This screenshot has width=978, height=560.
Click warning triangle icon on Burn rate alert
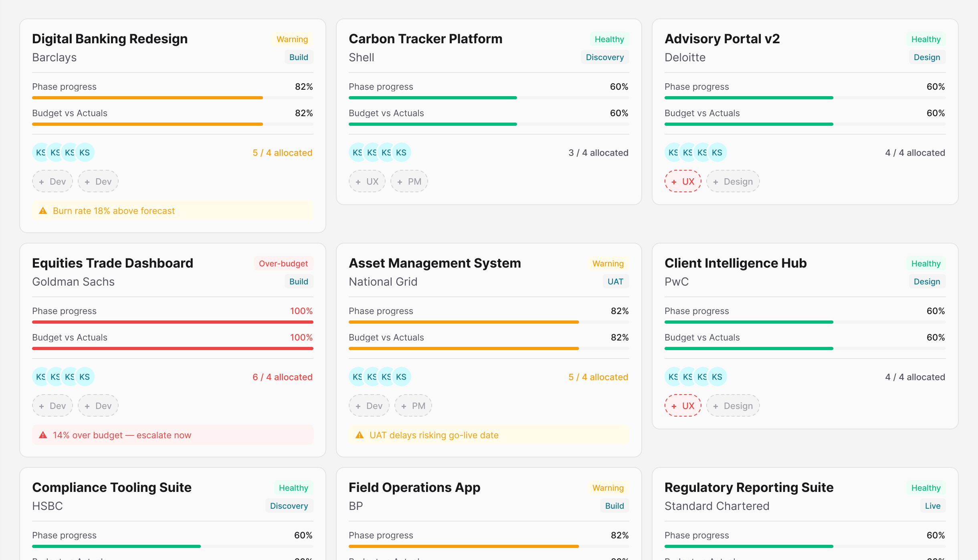point(43,211)
